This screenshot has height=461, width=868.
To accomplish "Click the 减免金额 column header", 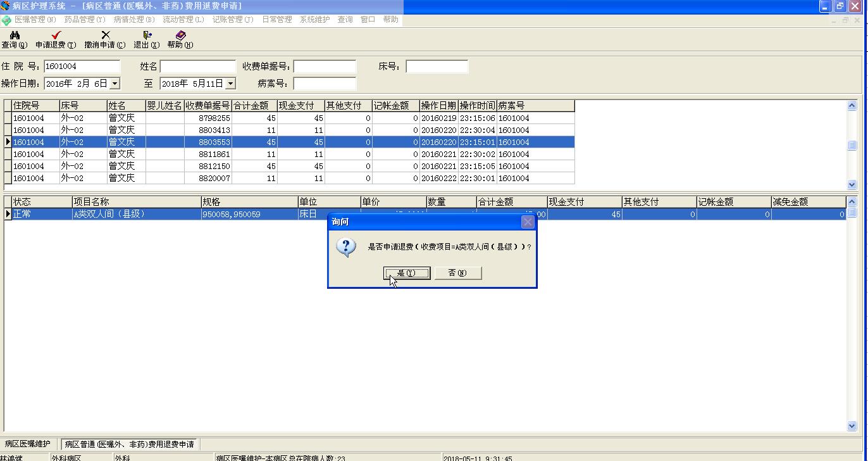I will click(809, 202).
